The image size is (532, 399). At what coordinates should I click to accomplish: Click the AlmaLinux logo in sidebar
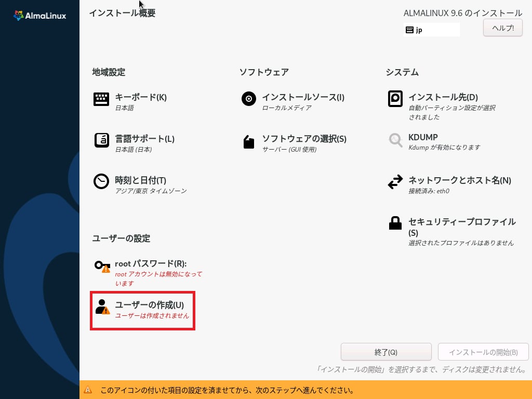coord(39,16)
